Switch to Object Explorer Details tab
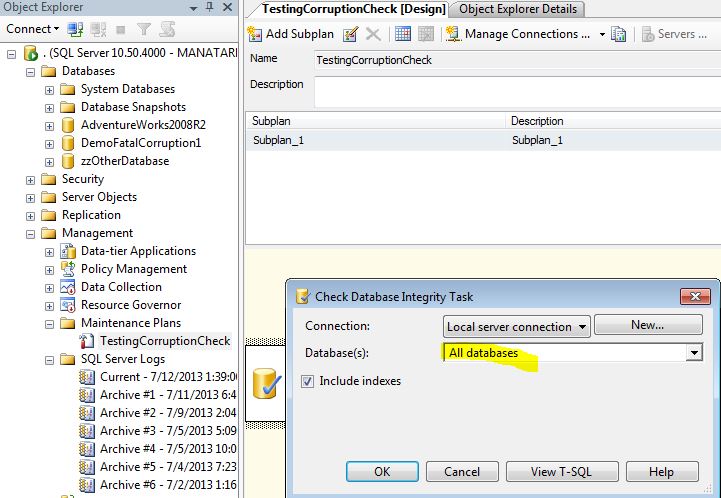 518,9
